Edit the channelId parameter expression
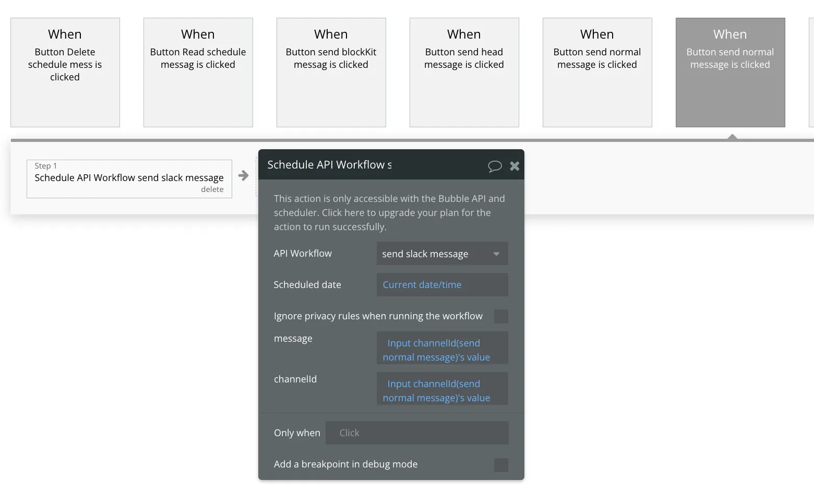The width and height of the screenshot is (814, 504). pos(442,391)
